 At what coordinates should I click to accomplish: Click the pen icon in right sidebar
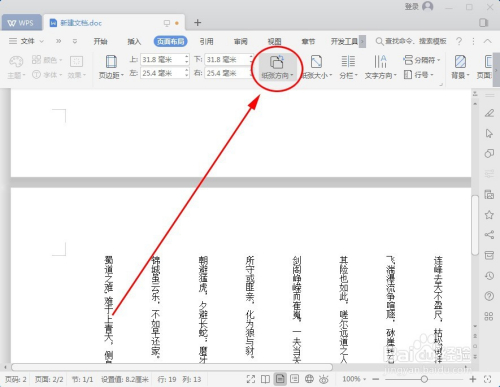click(489, 113)
